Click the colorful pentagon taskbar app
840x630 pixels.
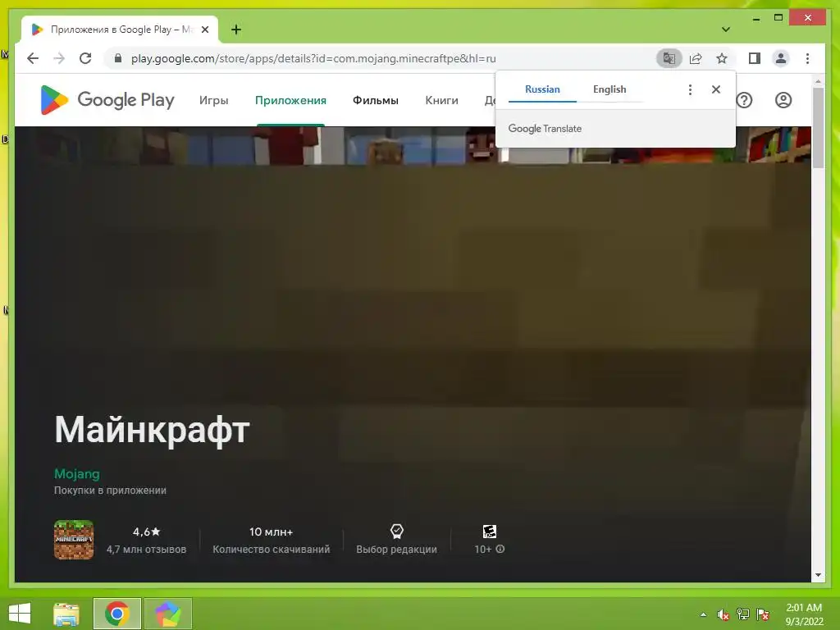pos(167,614)
